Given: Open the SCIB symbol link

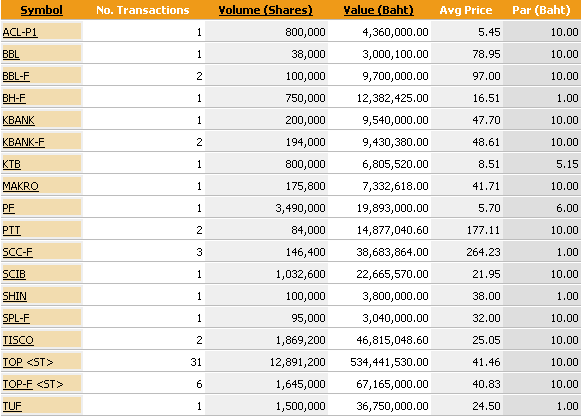Looking at the screenshot, I should pos(14,274).
